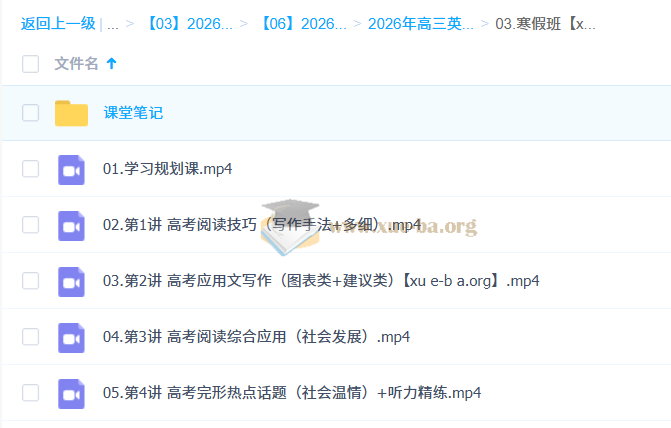
Task: Toggle ascending sort arrow beside 文件名
Action: coord(111,64)
